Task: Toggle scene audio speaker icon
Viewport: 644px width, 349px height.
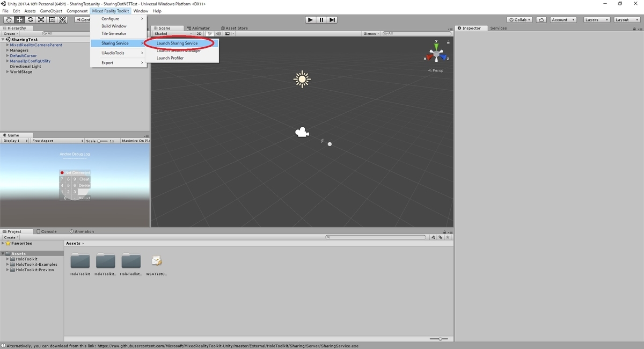Action: (x=218, y=34)
